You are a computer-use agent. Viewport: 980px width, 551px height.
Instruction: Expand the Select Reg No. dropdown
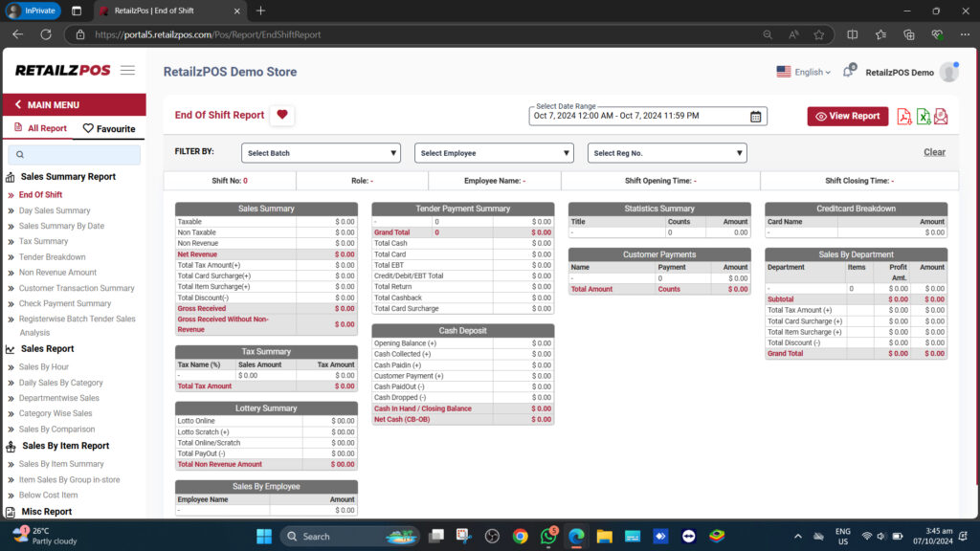[667, 153]
